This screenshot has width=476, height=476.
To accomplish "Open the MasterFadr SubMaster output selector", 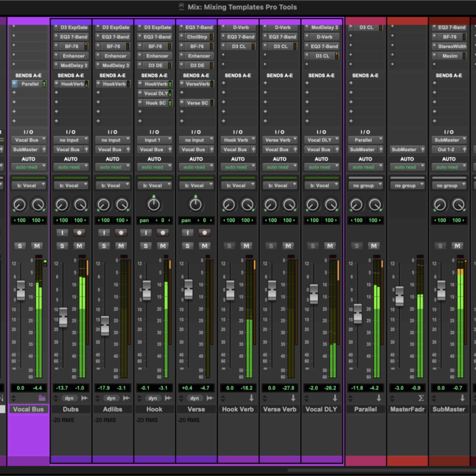I will (x=407, y=149).
